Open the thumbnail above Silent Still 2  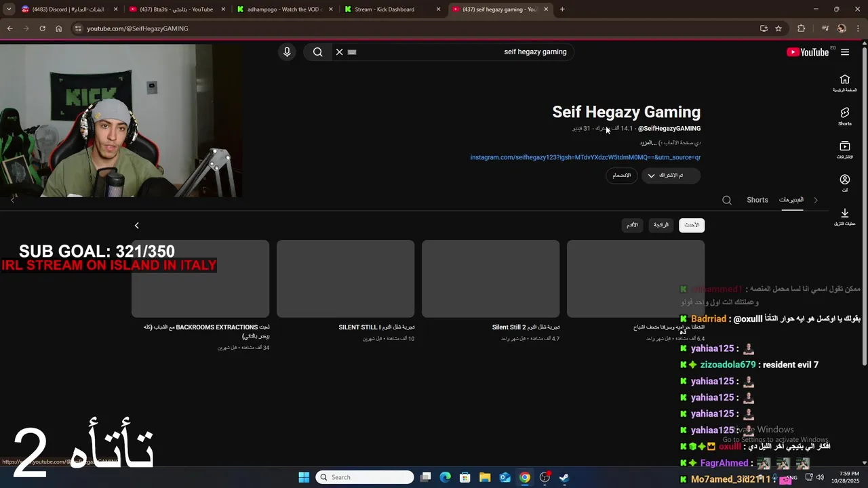490,279
